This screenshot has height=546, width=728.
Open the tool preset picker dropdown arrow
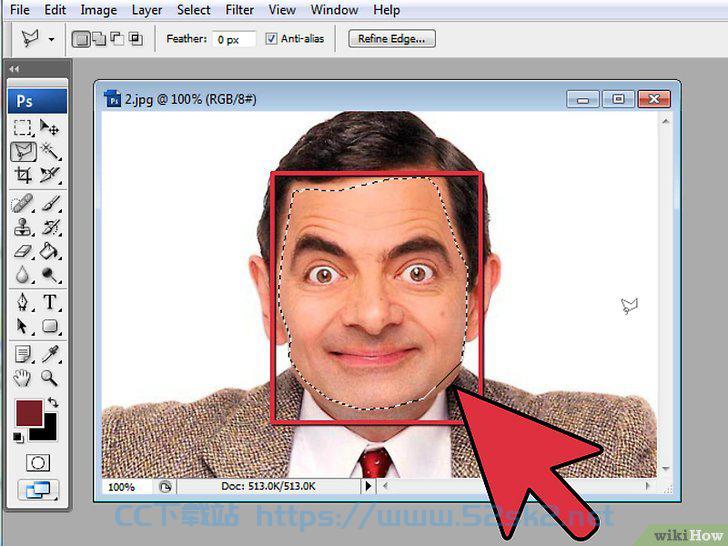[x=52, y=39]
